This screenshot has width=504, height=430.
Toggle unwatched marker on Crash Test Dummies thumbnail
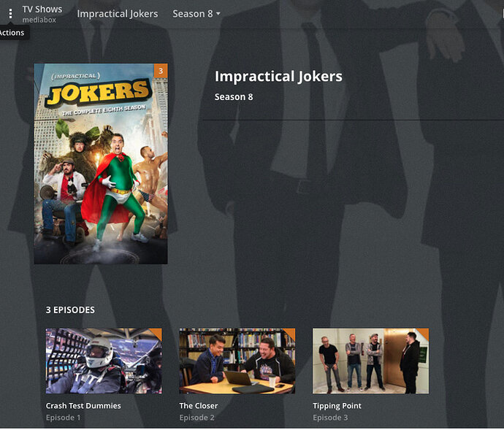coord(157,333)
